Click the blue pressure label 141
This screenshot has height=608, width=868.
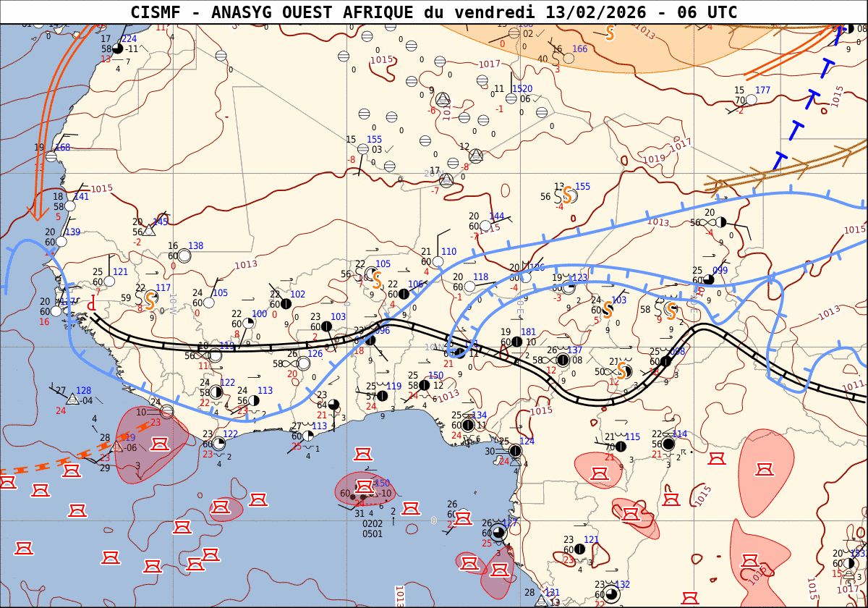[81, 197]
